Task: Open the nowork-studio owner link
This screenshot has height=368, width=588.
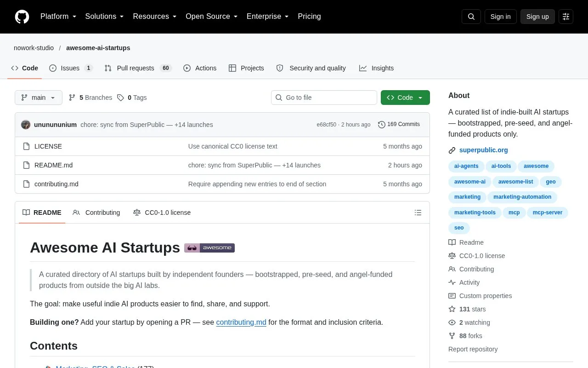Action: 34,48
